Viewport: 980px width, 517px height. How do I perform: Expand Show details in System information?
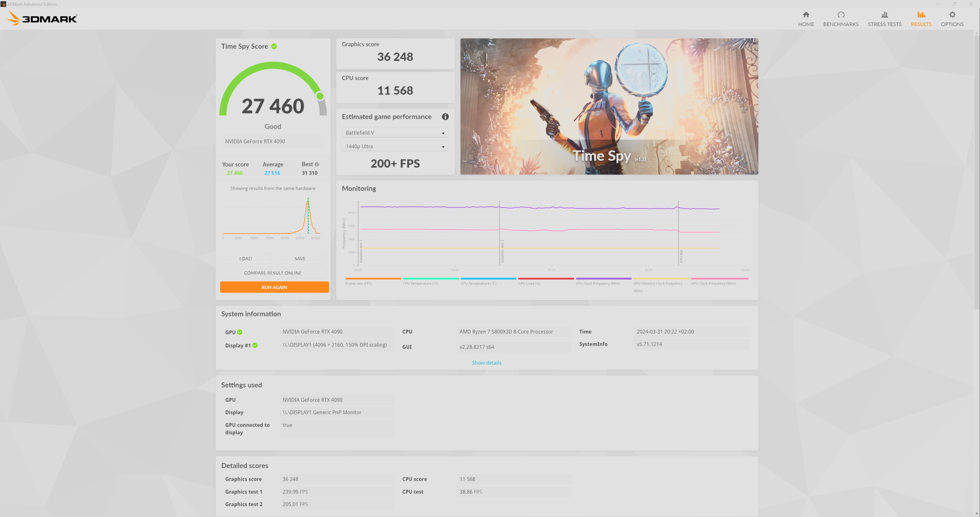487,363
